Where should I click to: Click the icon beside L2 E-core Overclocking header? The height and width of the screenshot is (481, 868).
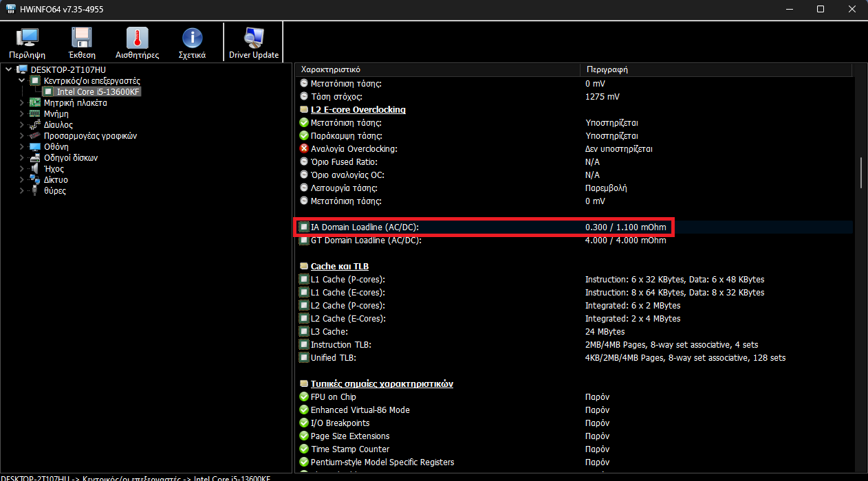(304, 110)
